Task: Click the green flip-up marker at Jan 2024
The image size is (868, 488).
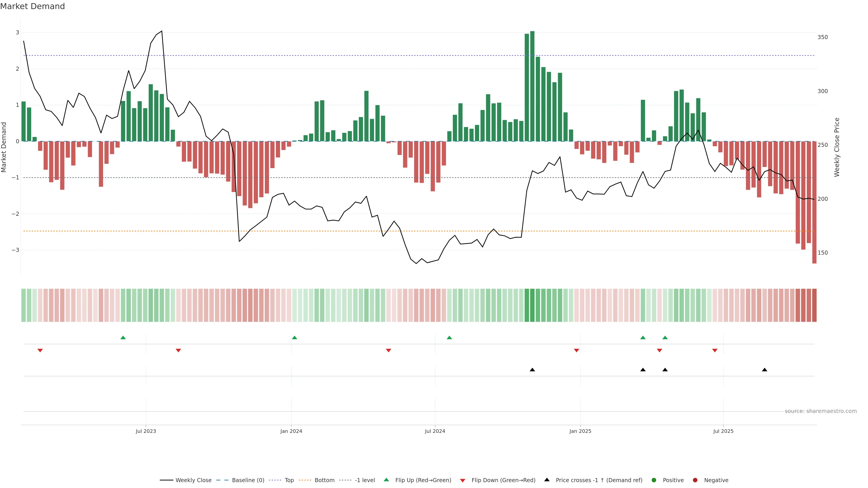Action: (295, 338)
